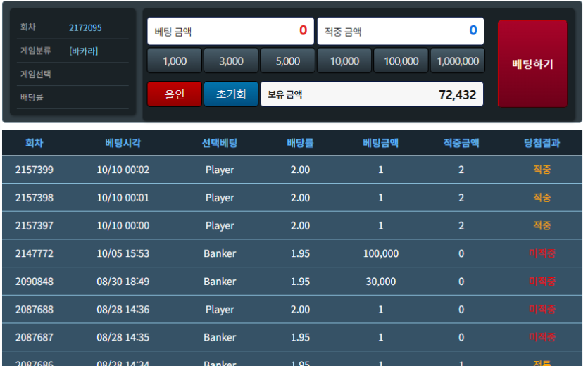Click the 1,000 amount button

(x=175, y=61)
